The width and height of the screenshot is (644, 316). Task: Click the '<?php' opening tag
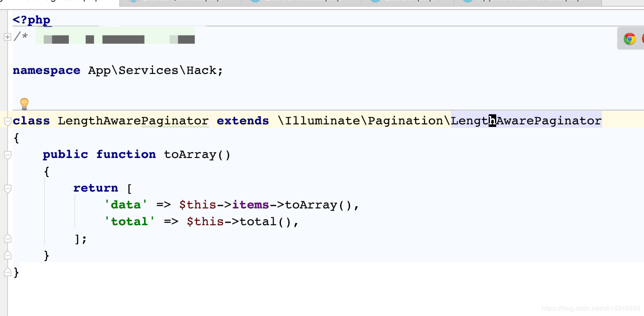31,20
